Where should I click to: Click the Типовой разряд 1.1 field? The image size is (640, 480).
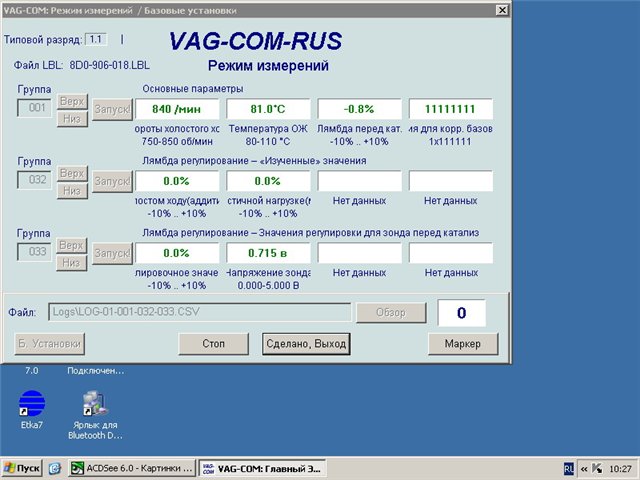pos(96,40)
